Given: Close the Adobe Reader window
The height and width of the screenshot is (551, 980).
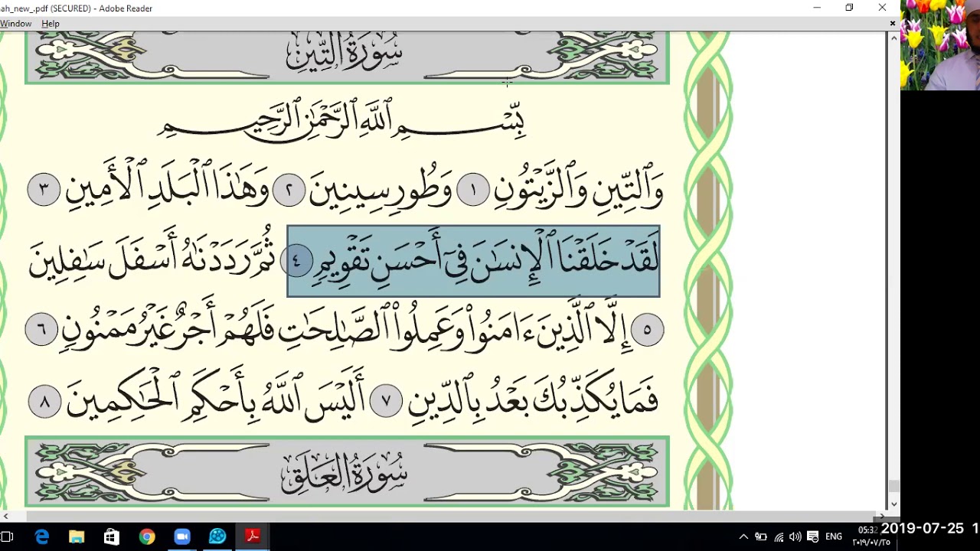Looking at the screenshot, I should (x=882, y=8).
